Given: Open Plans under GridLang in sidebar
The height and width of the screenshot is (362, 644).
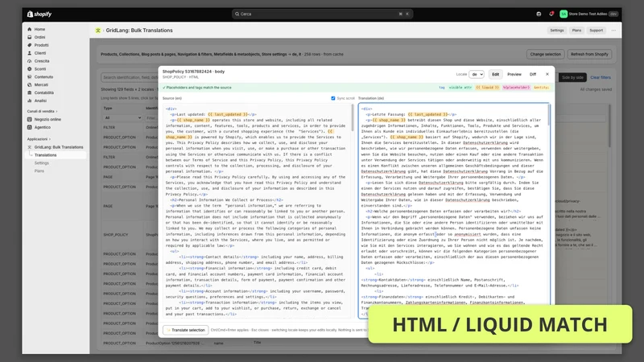Looking at the screenshot, I should click(39, 171).
